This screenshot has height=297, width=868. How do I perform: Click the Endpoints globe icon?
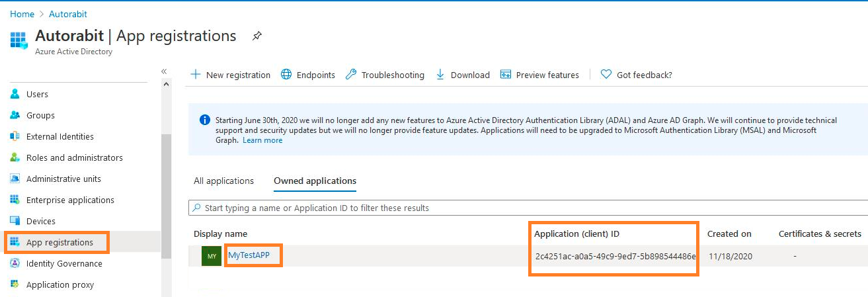click(286, 75)
